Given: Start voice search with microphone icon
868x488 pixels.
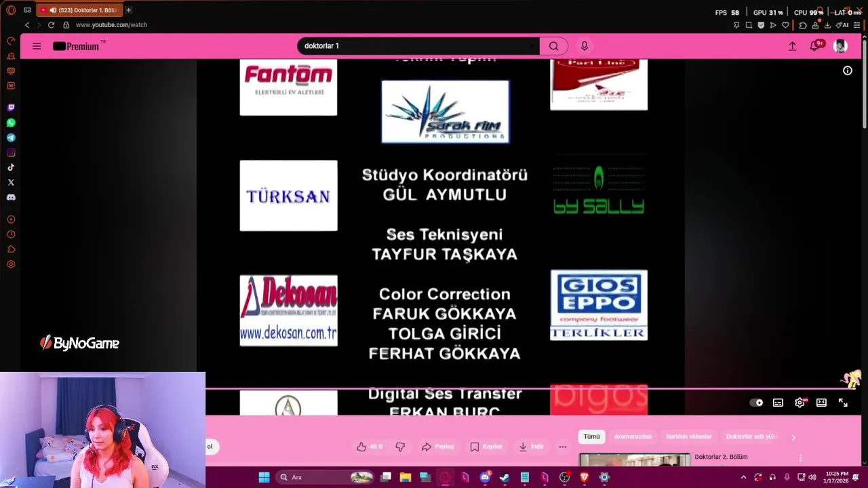Looking at the screenshot, I should point(585,45).
